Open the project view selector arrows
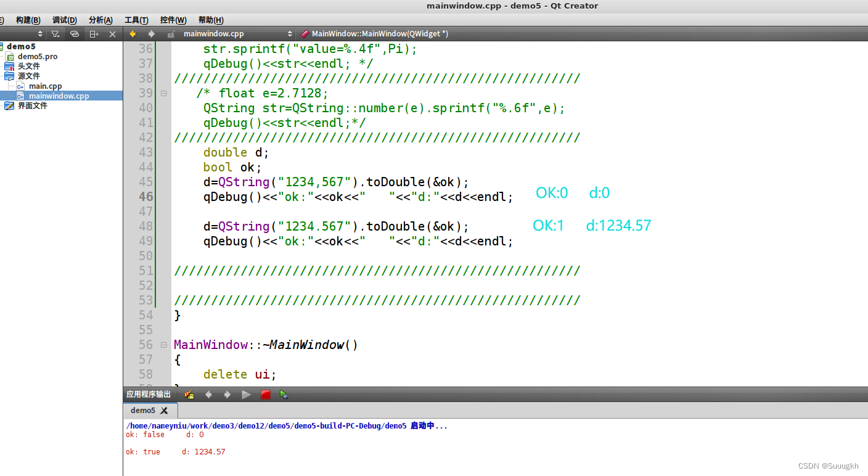The width and height of the screenshot is (868, 476). coord(41,34)
